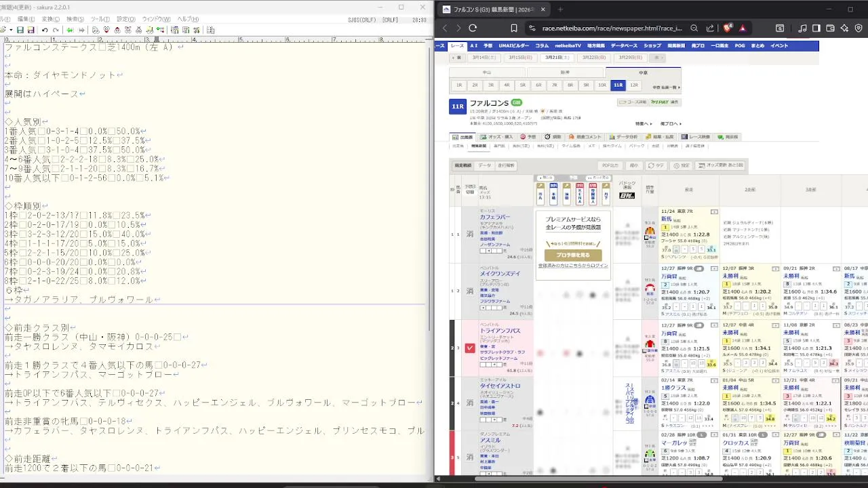Toggle 消 for メイクワンズデイ row

click(469, 291)
